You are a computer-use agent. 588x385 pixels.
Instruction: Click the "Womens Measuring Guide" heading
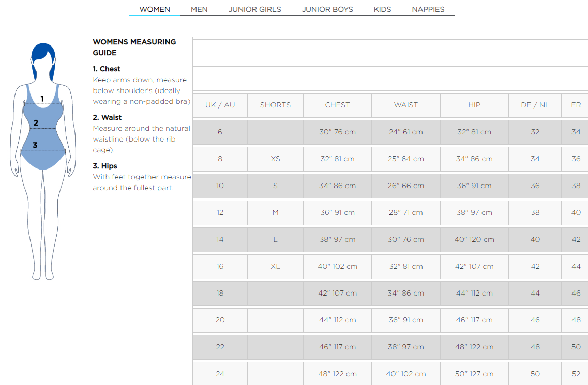[x=134, y=47]
